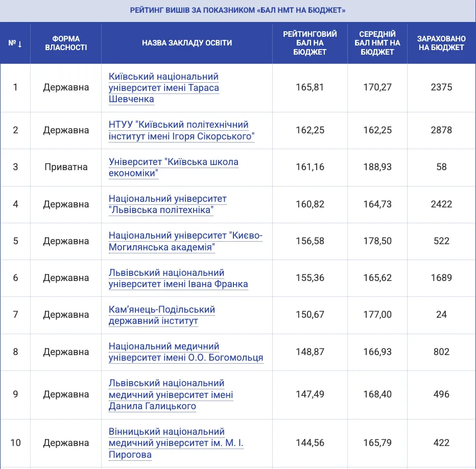Select row number 5 cell
The height and width of the screenshot is (469, 476).
click(x=15, y=241)
